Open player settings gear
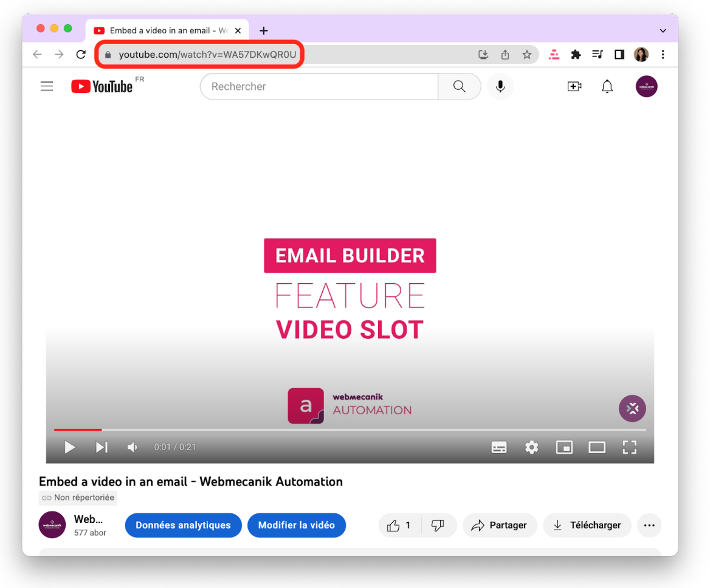Screen dimensions: 710x588 point(532,447)
